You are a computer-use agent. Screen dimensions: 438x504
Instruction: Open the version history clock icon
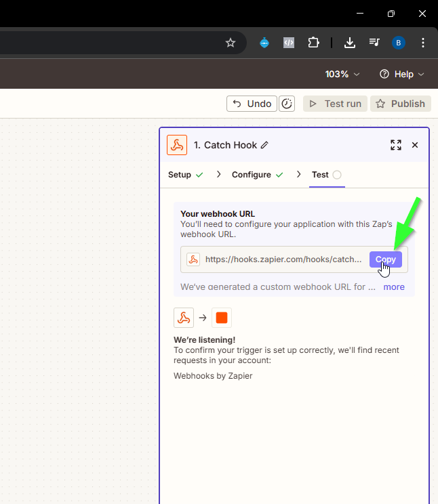click(x=287, y=104)
